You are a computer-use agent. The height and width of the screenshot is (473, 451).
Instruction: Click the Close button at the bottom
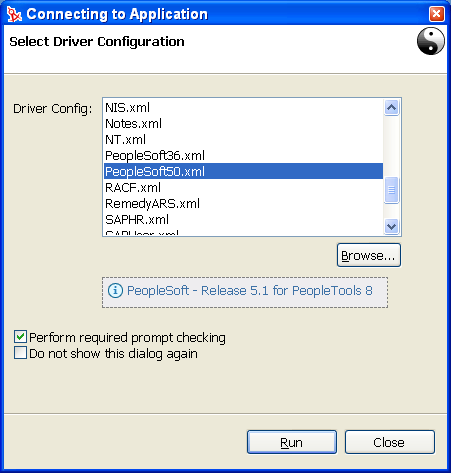coord(390,442)
